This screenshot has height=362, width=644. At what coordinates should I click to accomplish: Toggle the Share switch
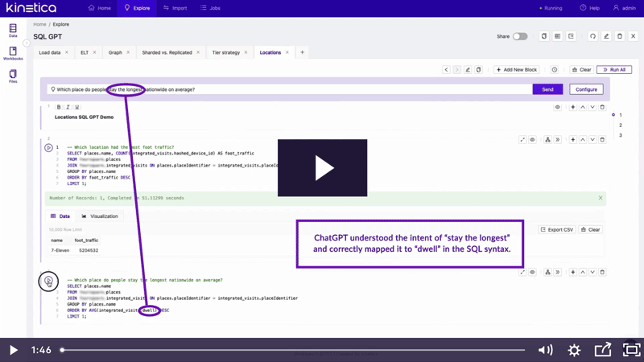(x=520, y=36)
